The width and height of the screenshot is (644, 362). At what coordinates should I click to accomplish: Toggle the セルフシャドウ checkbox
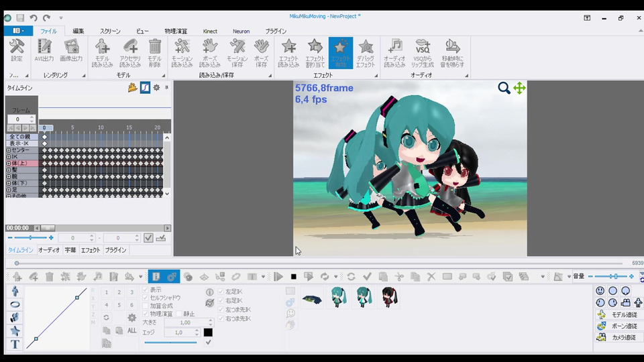coord(146,298)
